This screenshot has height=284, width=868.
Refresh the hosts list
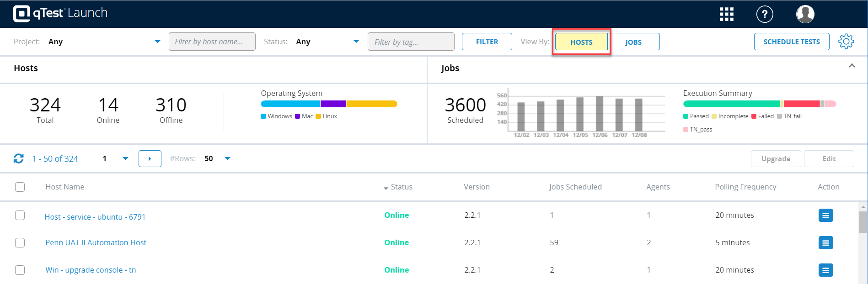[x=19, y=158]
